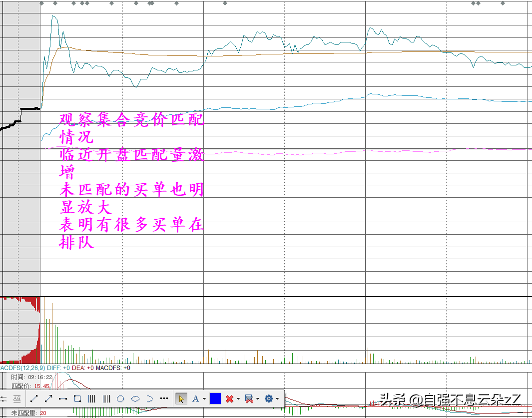Expand the delete options dropdown arrow

[238, 399]
